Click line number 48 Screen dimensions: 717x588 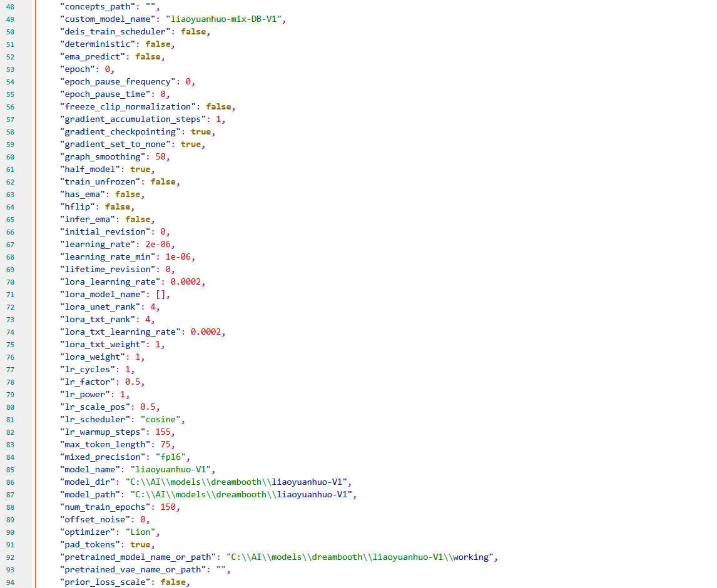(10, 6)
